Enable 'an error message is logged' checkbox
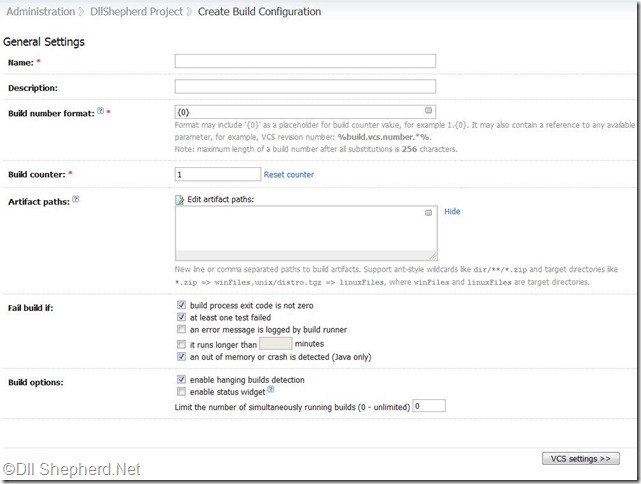This screenshot has height=484, width=641. (x=180, y=329)
